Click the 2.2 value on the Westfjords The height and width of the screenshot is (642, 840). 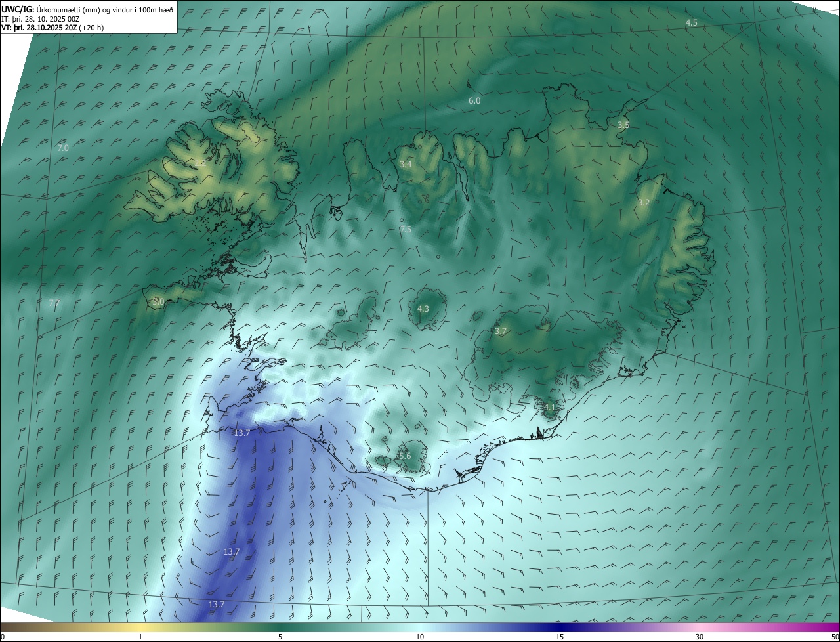point(200,163)
